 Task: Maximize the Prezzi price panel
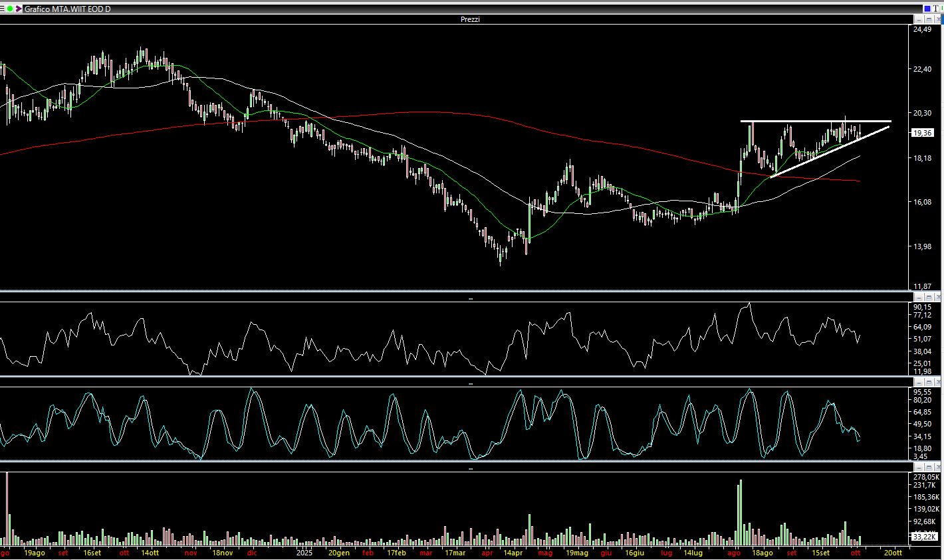click(928, 20)
